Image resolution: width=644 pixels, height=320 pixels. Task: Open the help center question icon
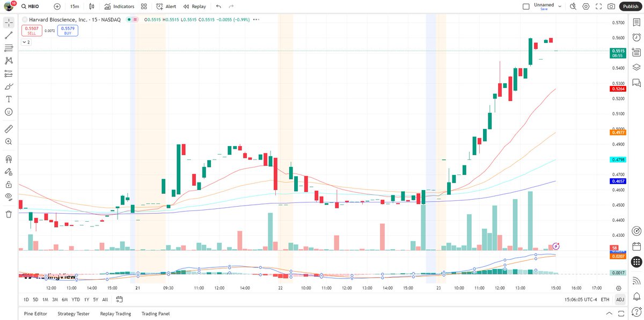[636, 311]
